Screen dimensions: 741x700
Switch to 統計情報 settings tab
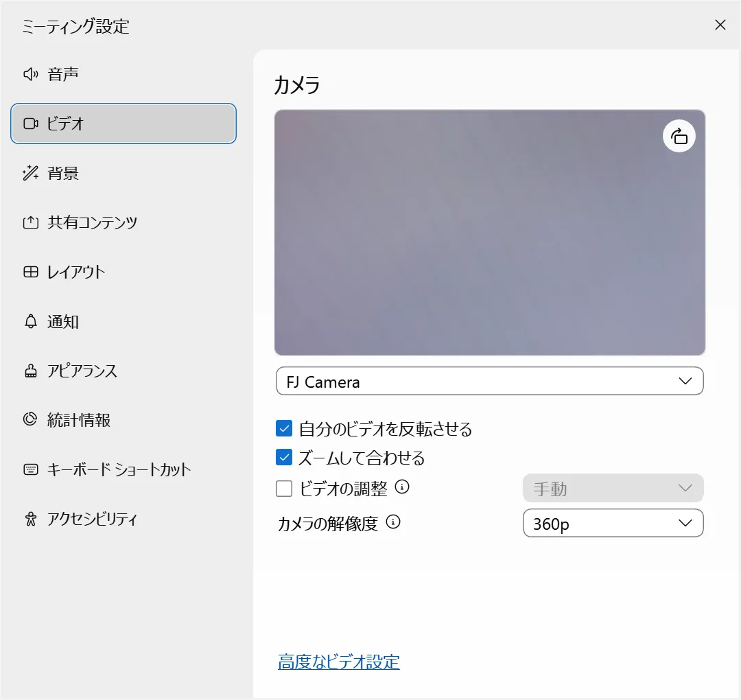pos(78,420)
